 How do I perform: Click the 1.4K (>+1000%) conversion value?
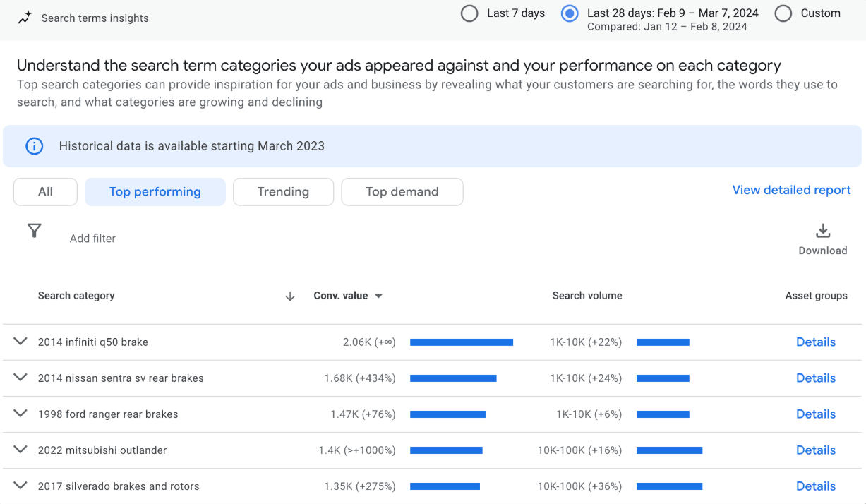(357, 450)
